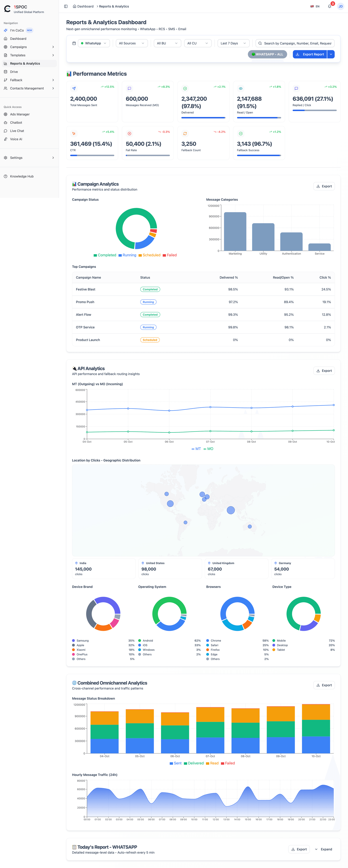Toggle Read legend in Message Status Breakdown

pos(212,763)
